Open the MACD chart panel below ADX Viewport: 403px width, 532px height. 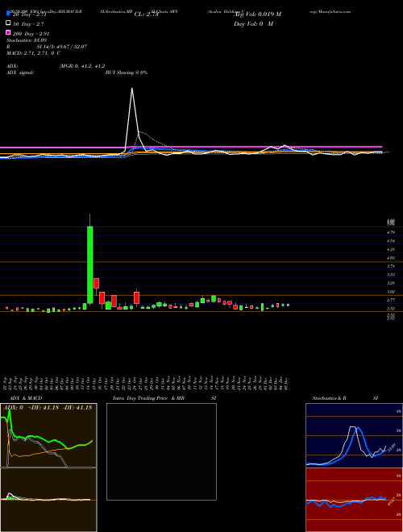click(x=48, y=500)
